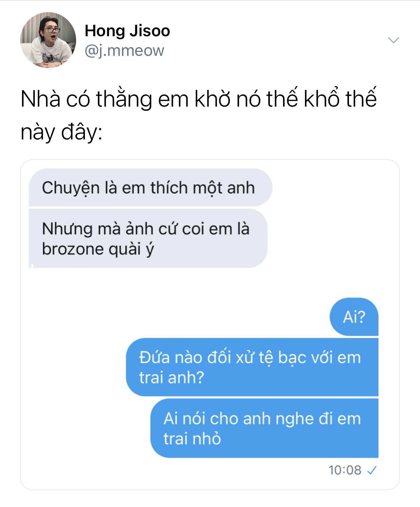Click the words 'trai anh?' in blue bubble

point(172,377)
